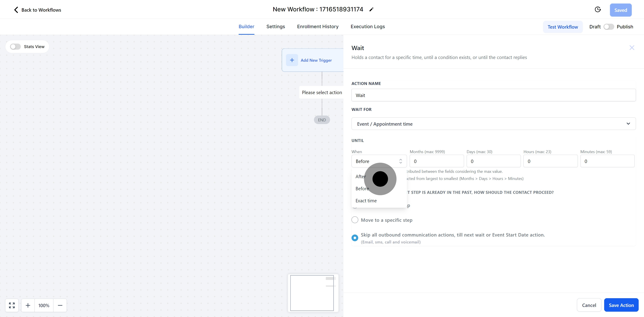This screenshot has width=644, height=317.
Task: Switch the workflow from Draft to Publish
Action: 609,27
